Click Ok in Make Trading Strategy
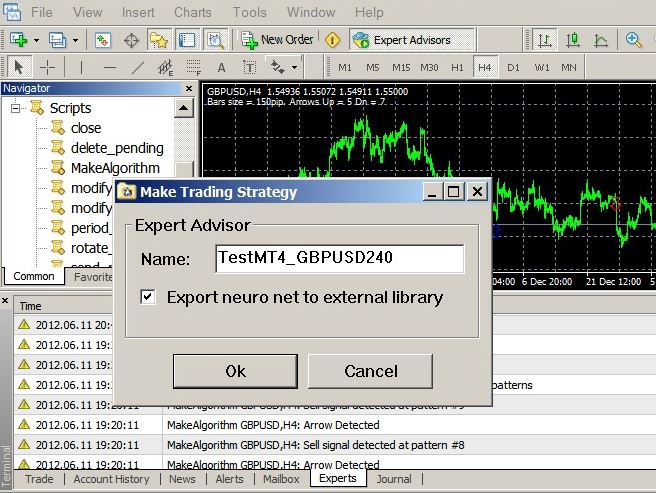 pos(236,371)
